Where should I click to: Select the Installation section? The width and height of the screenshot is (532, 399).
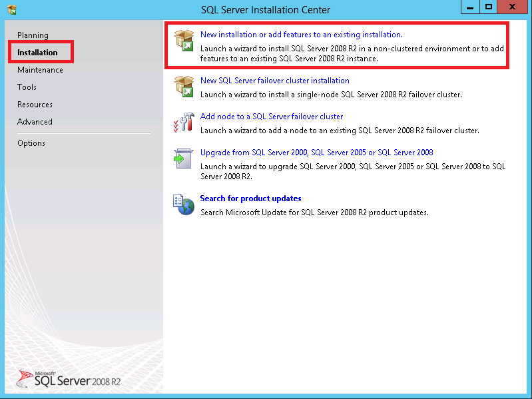[x=38, y=53]
